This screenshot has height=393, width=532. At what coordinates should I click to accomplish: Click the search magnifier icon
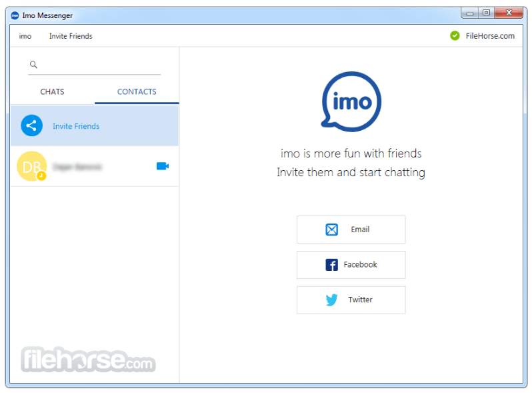tap(33, 65)
